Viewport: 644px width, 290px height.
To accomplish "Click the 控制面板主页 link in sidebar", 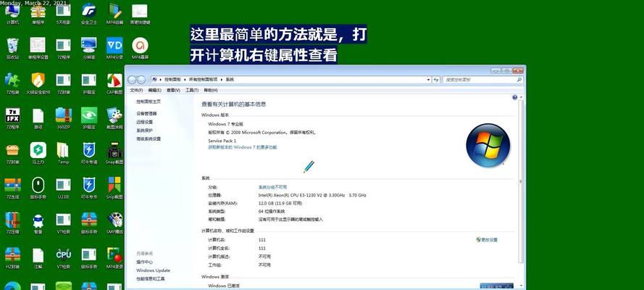I will tap(149, 101).
